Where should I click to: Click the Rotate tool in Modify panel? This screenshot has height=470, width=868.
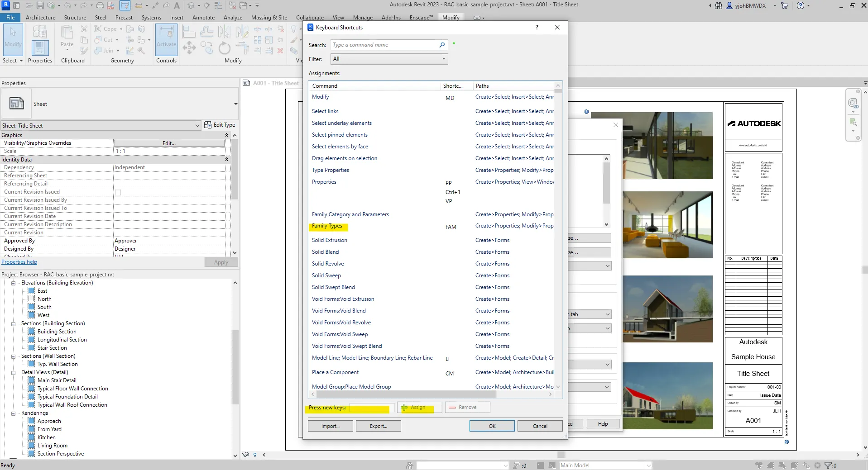point(224,47)
